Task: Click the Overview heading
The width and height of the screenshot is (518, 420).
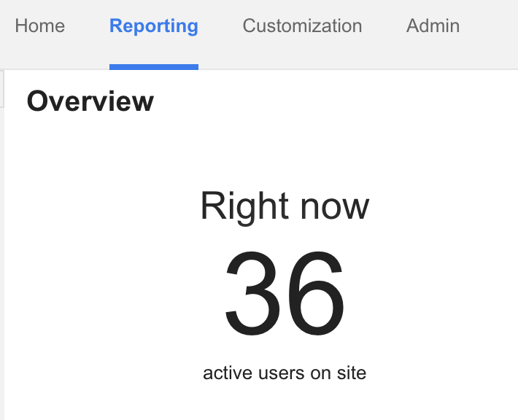Action: 90,101
